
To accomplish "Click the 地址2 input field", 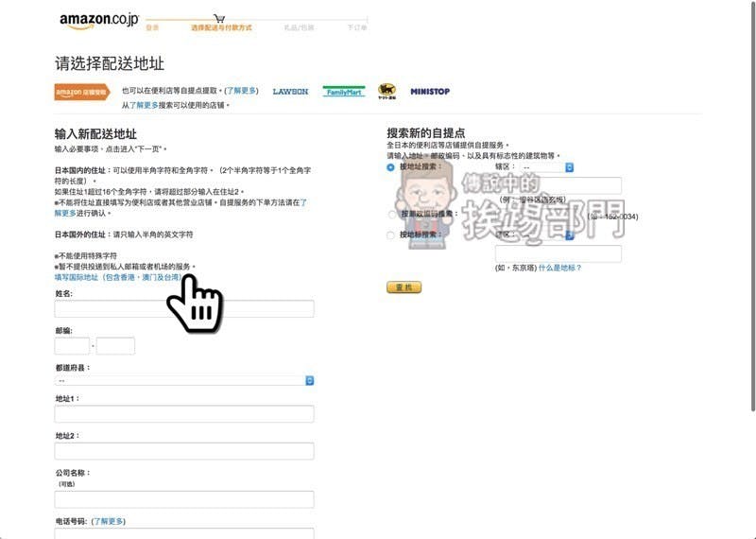I will 184,451.
